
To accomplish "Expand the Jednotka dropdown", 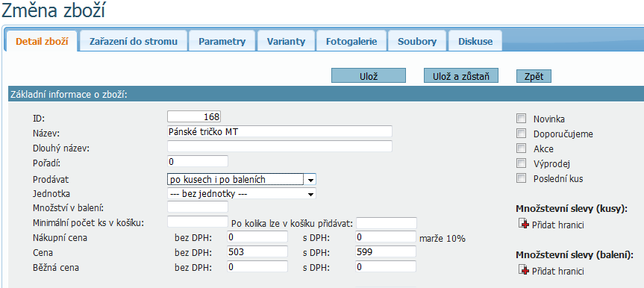I will (x=242, y=193).
